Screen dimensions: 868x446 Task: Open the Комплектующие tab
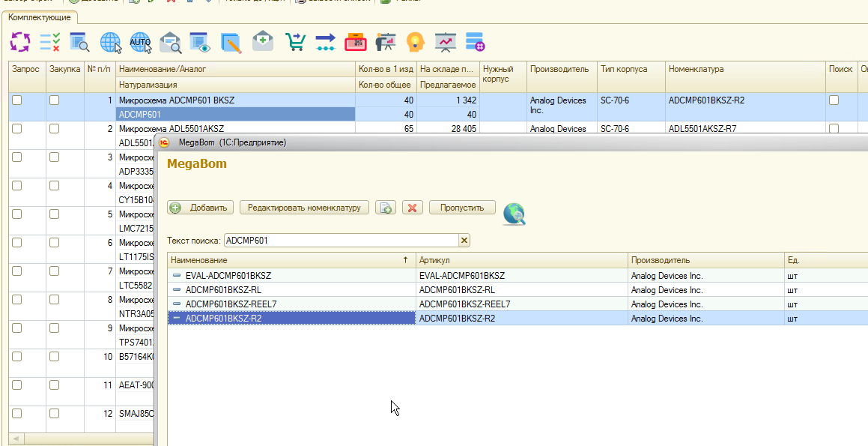(40, 17)
